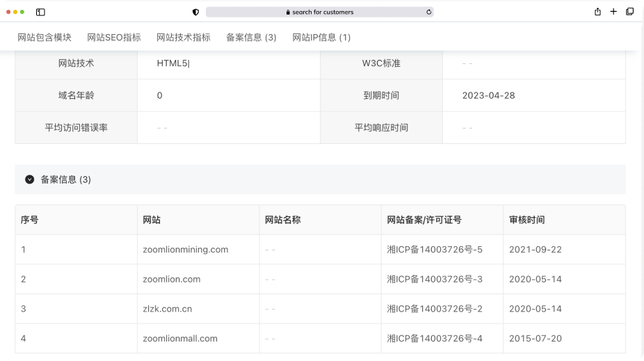Click the zoomlion.com website entry
644x361 pixels.
coord(171,280)
